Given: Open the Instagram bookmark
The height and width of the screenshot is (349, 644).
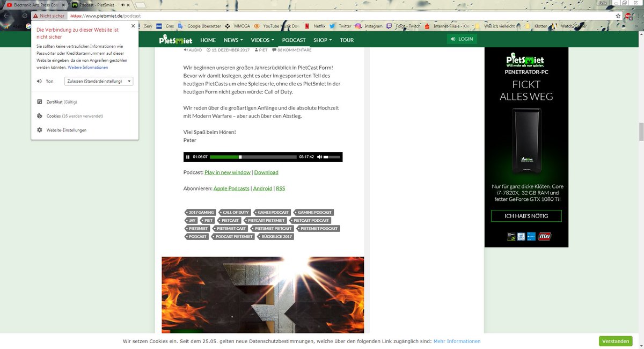Looking at the screenshot, I should (x=369, y=26).
